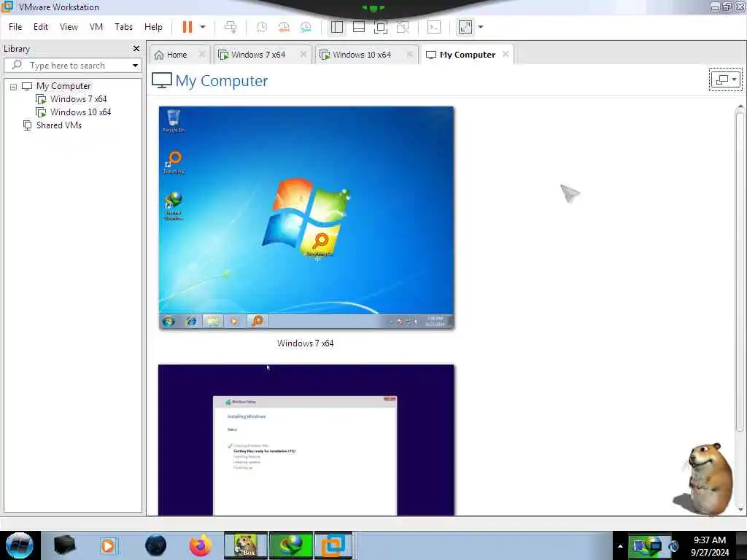Click Revert to snapshot toolbar icon
Image resolution: width=747 pixels, height=560 pixels.
(x=284, y=27)
